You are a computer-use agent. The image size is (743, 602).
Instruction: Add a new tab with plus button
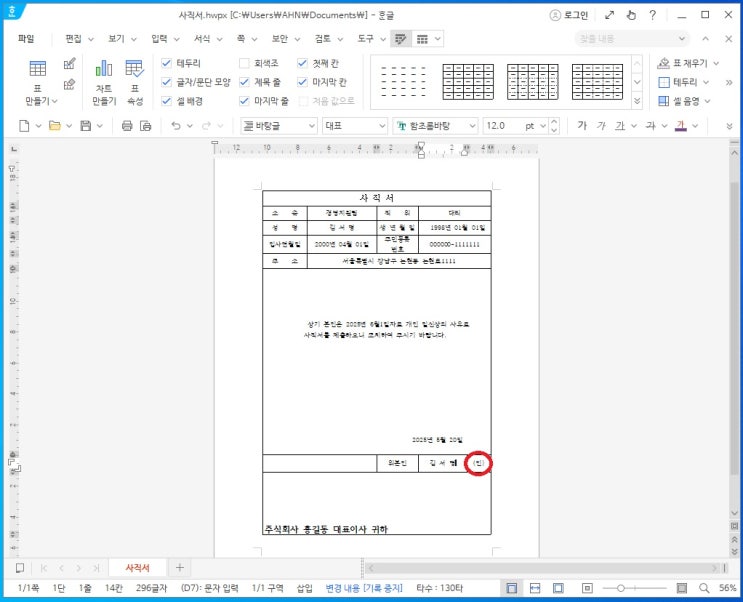click(180, 568)
